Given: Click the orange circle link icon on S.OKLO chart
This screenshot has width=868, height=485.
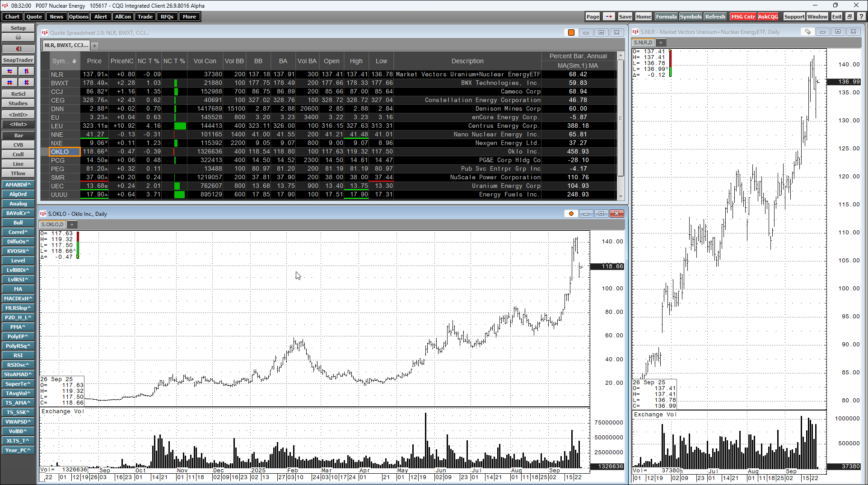Looking at the screenshot, I should pyautogui.click(x=571, y=214).
